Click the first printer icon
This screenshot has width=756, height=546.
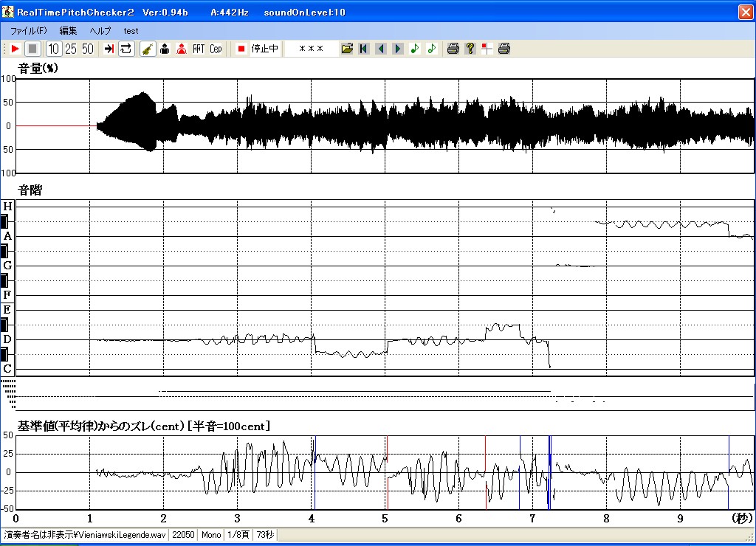pos(453,49)
